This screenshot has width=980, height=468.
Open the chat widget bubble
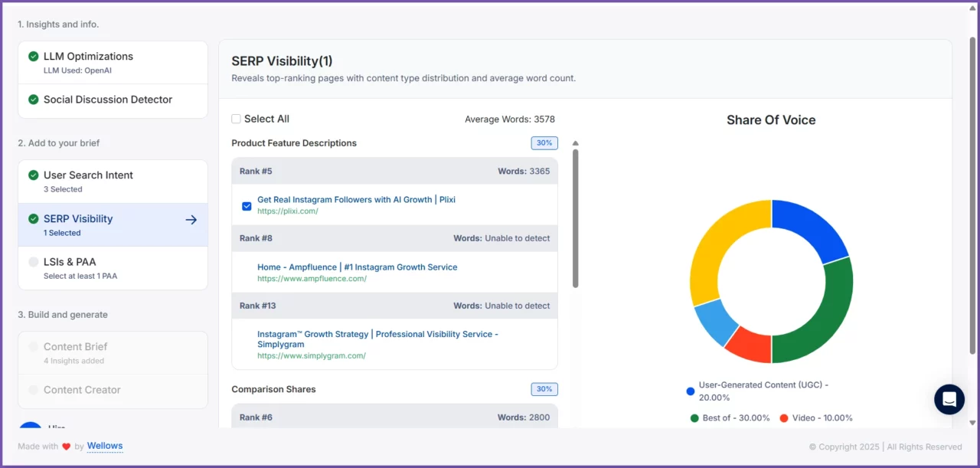tap(949, 399)
